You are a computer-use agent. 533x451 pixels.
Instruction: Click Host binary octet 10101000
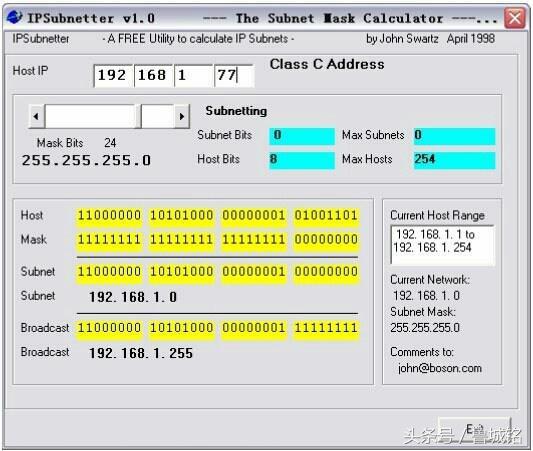pyautogui.click(x=182, y=215)
